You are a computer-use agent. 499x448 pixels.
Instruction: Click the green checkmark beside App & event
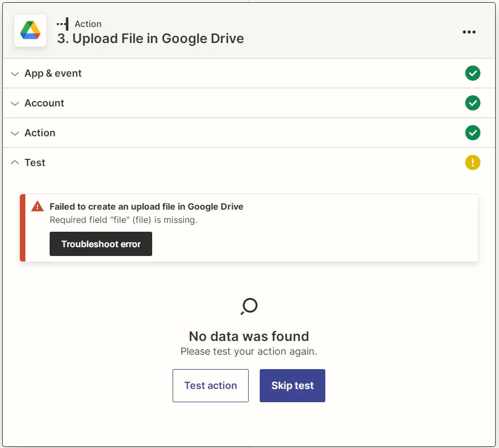click(473, 73)
